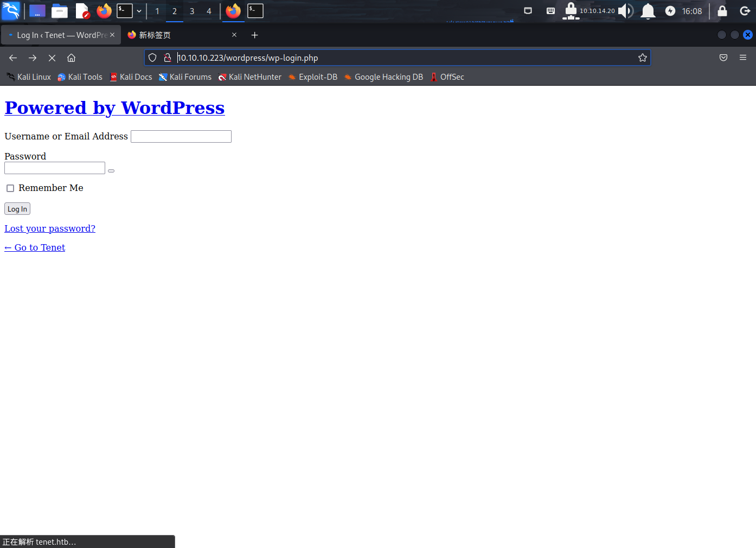Select the 新标签页 tab

tap(182, 35)
